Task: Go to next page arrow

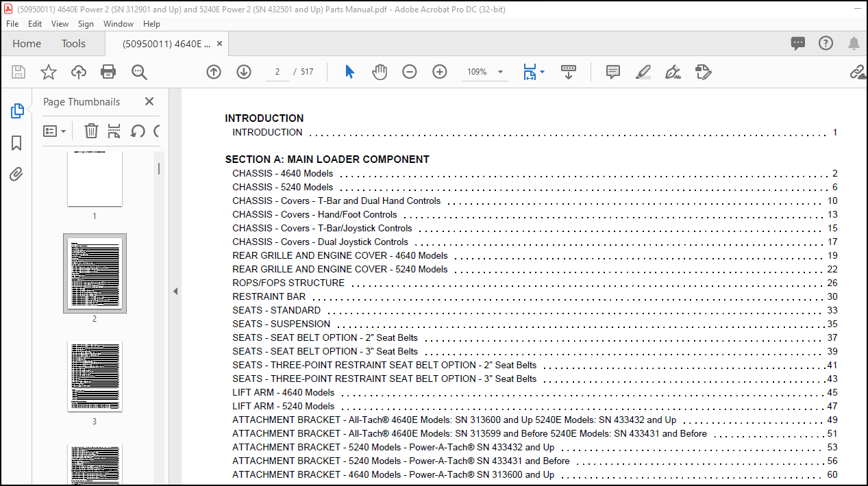Action: 244,72
